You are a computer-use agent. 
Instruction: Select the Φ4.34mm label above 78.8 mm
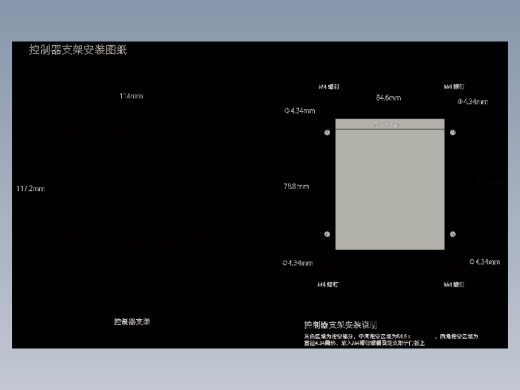coord(300,111)
